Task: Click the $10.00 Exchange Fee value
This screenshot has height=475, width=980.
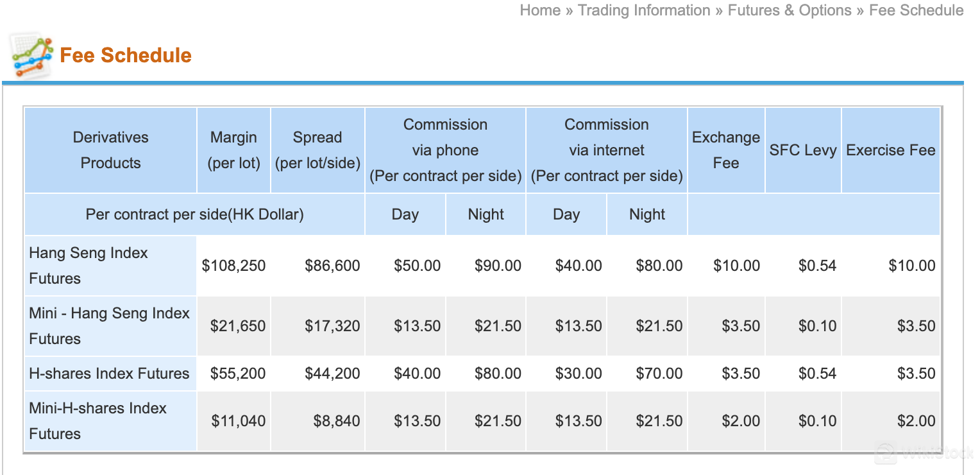Action: pos(737,266)
